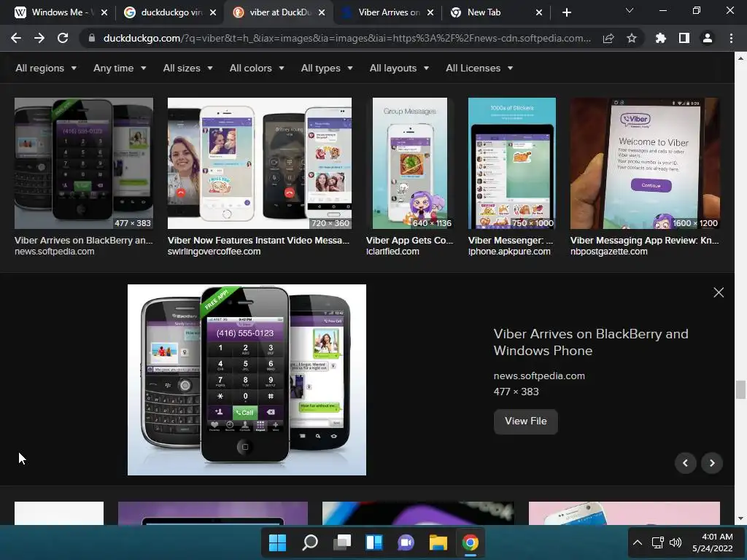Select the 477 × 383 BlackBerry thumbnail
This screenshot has width=747, height=560.
pos(84,163)
